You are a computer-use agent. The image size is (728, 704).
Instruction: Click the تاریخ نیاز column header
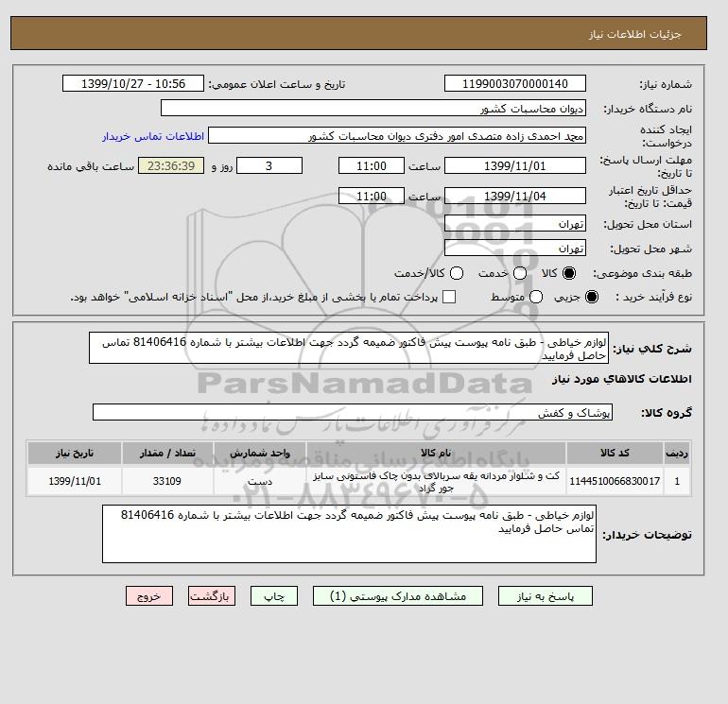75,453
